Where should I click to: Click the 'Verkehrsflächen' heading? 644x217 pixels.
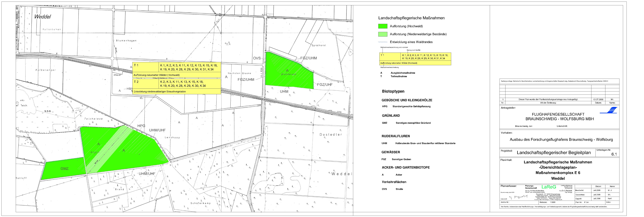click(x=394, y=182)
